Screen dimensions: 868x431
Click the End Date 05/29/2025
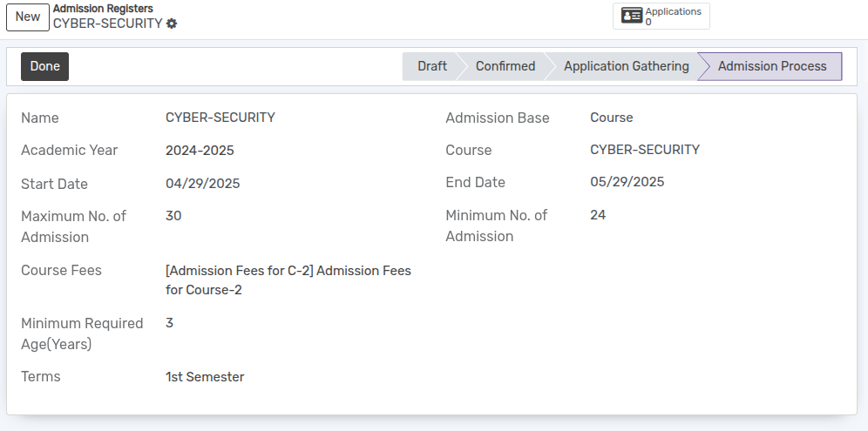point(627,182)
